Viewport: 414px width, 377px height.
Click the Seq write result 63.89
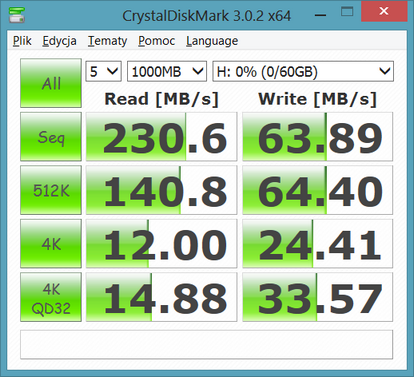tap(317, 137)
